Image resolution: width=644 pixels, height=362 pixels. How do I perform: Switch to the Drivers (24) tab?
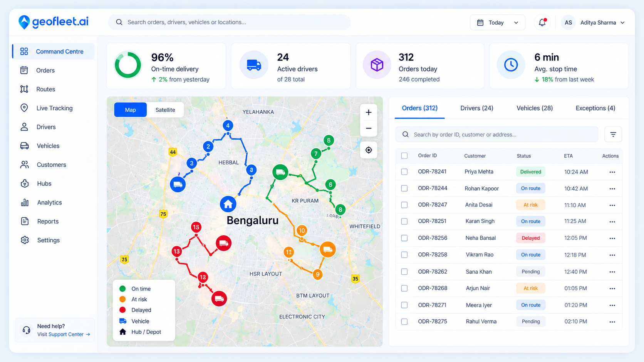click(476, 108)
